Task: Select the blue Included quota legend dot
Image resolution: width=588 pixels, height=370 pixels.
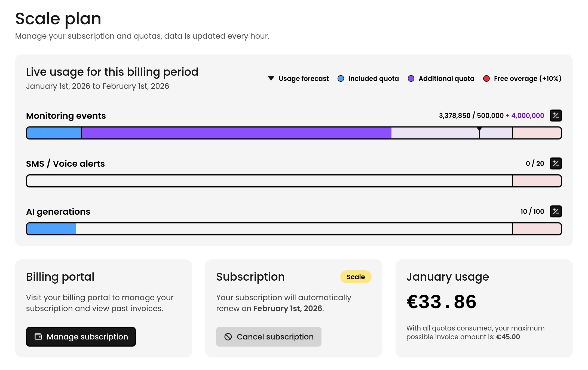Action: (x=341, y=78)
